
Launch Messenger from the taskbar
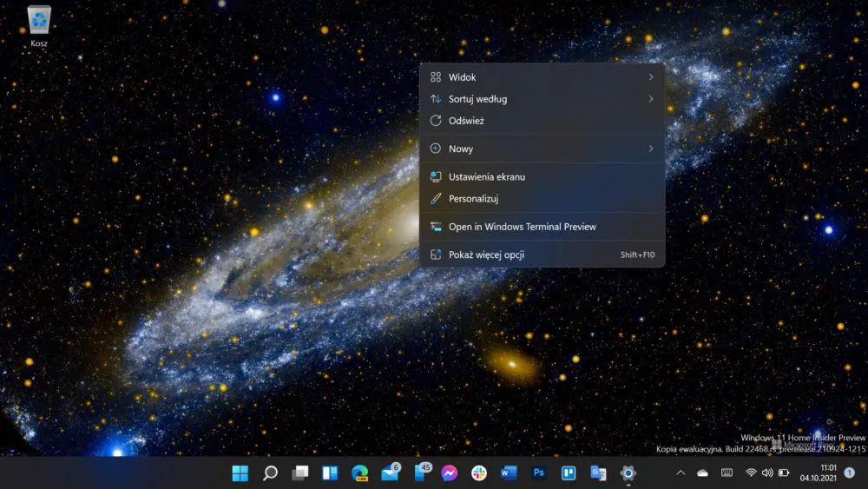tap(450, 473)
